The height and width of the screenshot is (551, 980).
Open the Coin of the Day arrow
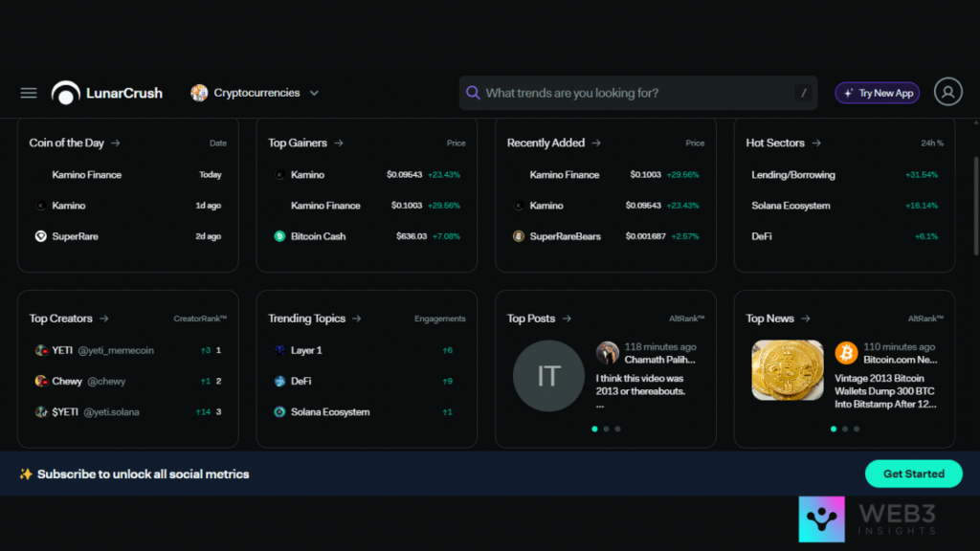click(116, 143)
